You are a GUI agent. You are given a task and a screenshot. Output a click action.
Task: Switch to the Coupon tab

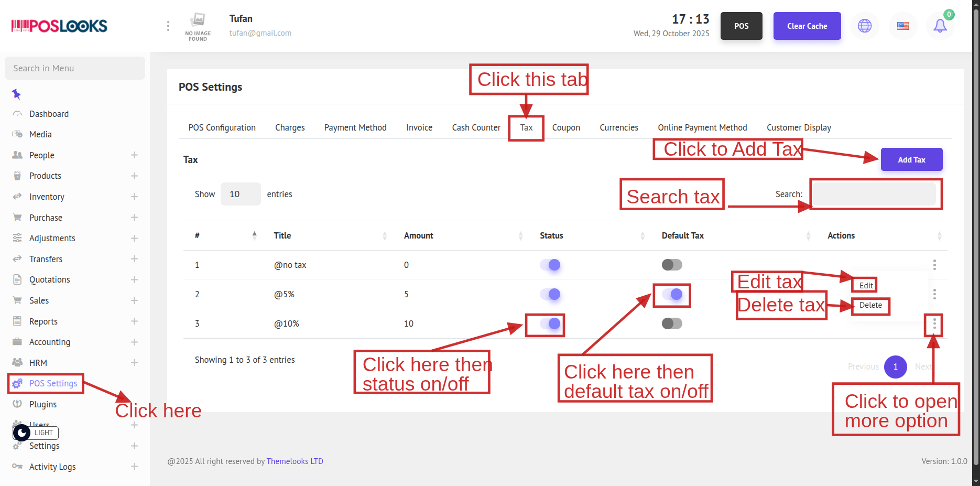565,127
